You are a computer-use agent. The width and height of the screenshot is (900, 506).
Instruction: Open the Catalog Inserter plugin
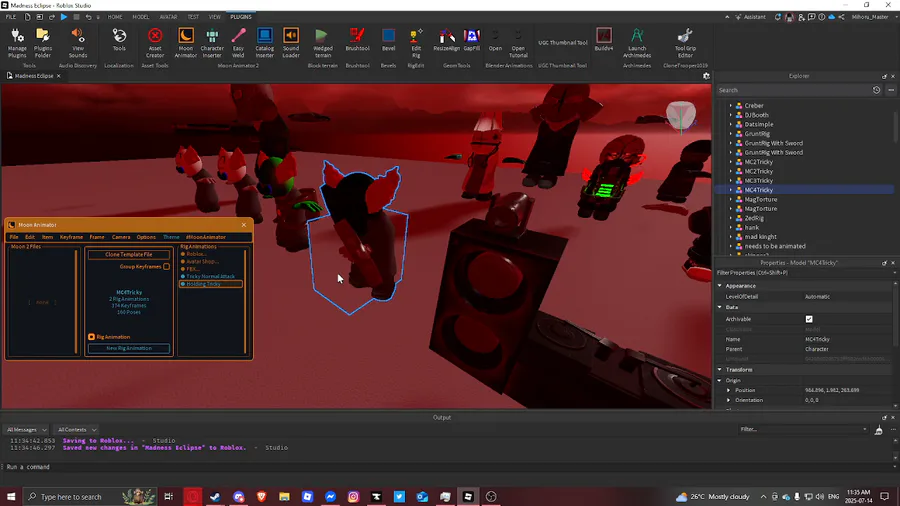tap(265, 43)
